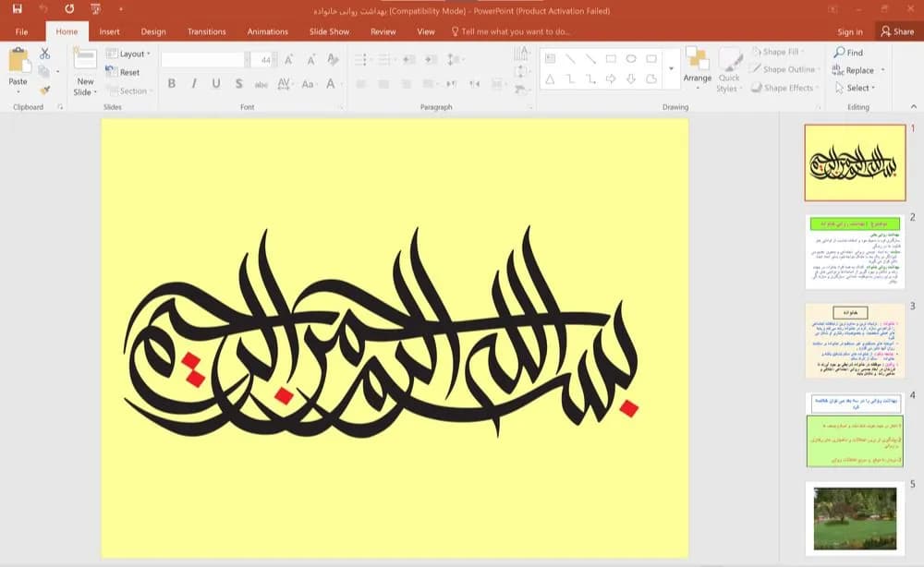Open the File tab
The width and height of the screenshot is (924, 567).
(22, 31)
